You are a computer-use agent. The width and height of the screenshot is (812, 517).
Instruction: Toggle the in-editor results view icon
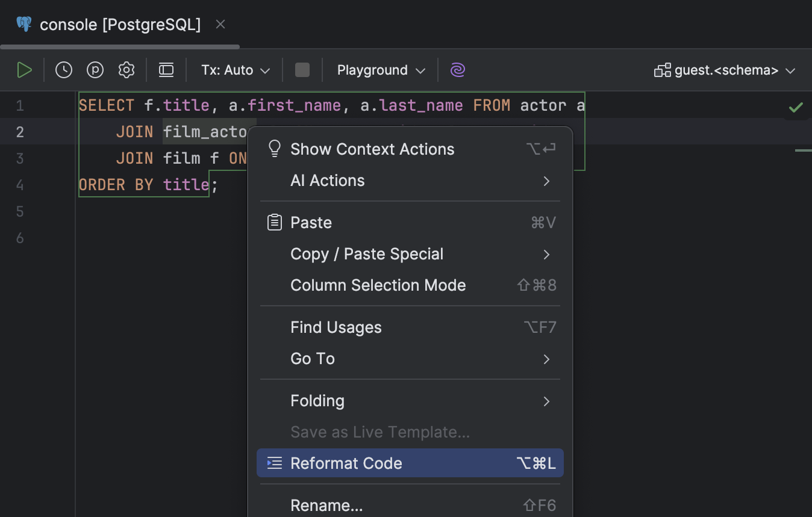click(x=166, y=69)
